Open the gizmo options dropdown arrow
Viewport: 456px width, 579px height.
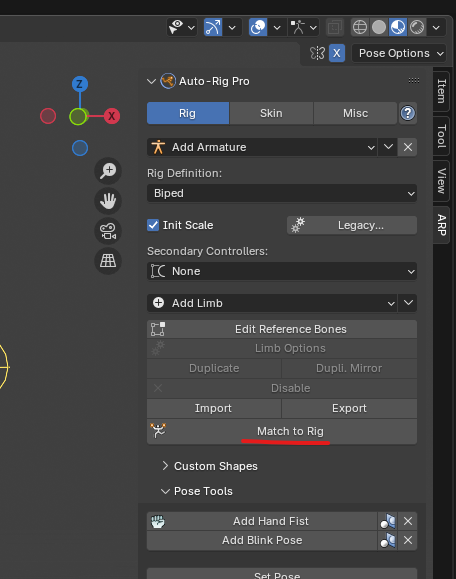[232, 27]
